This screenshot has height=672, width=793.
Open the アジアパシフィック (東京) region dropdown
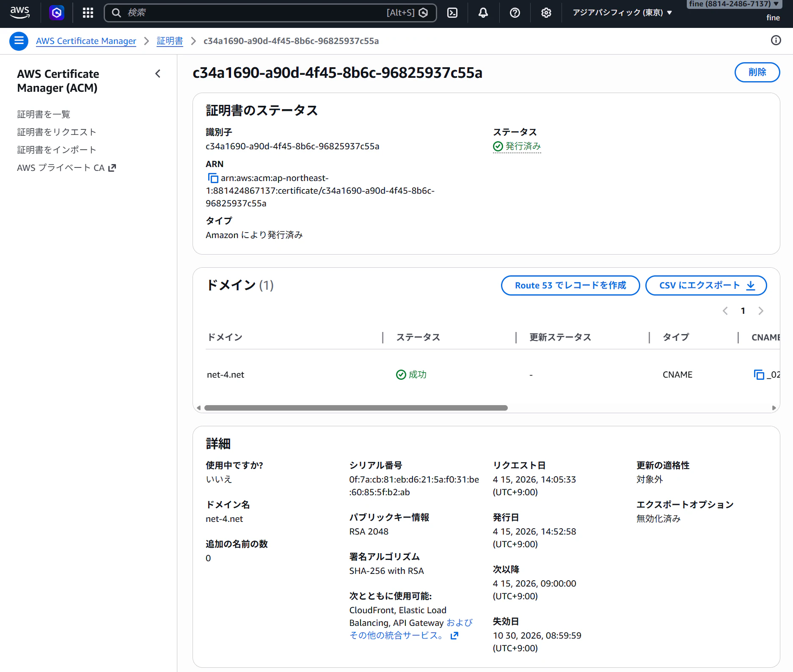point(622,13)
